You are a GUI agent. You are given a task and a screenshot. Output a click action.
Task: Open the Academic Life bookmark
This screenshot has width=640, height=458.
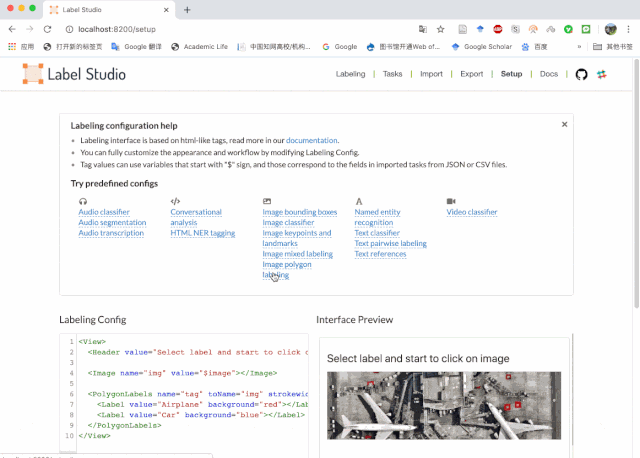point(200,47)
